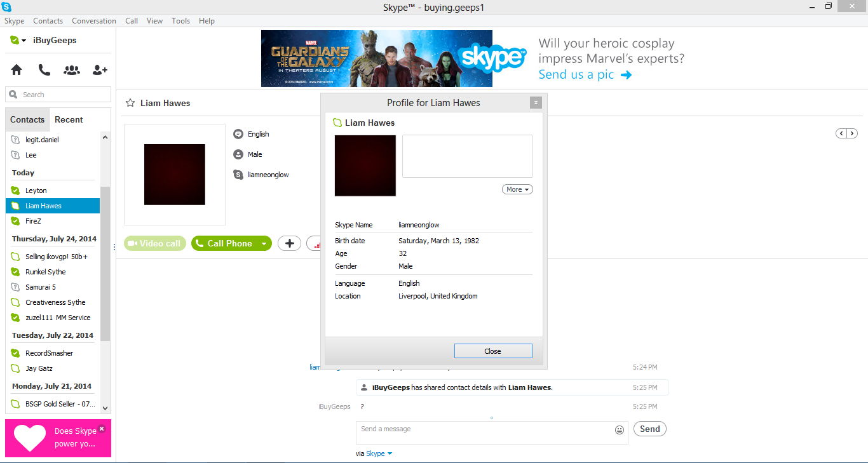This screenshot has width=868, height=463.
Task: Click the emoticon smiley in message box
Action: tap(620, 430)
